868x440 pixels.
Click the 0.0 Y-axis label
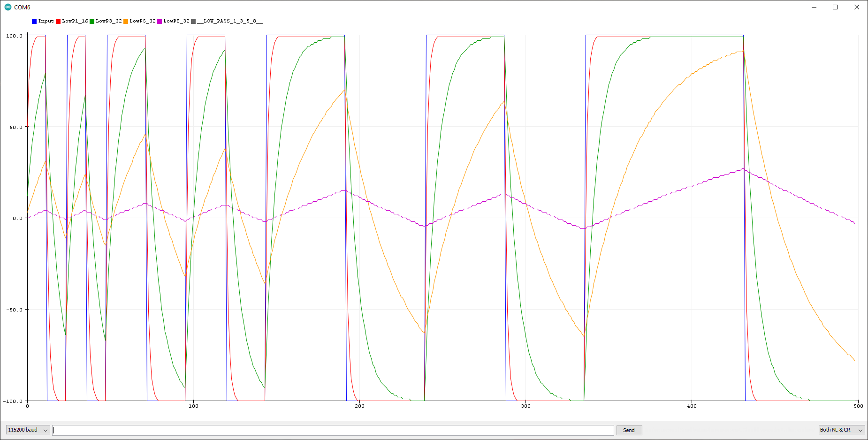click(17, 218)
